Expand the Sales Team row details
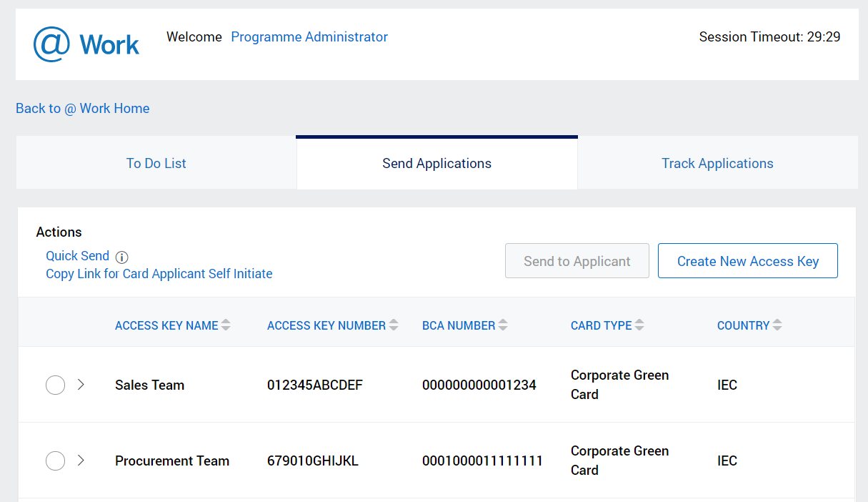 (81, 385)
